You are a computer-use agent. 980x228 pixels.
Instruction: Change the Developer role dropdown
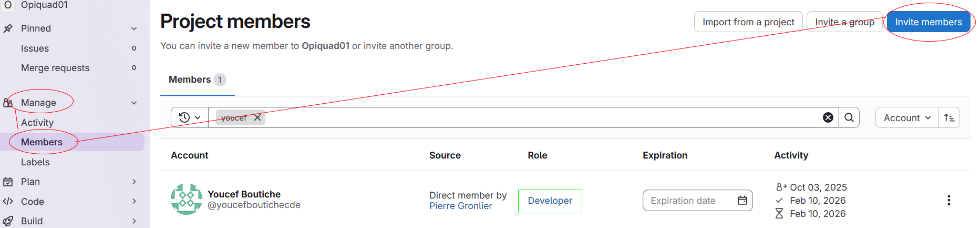point(550,201)
